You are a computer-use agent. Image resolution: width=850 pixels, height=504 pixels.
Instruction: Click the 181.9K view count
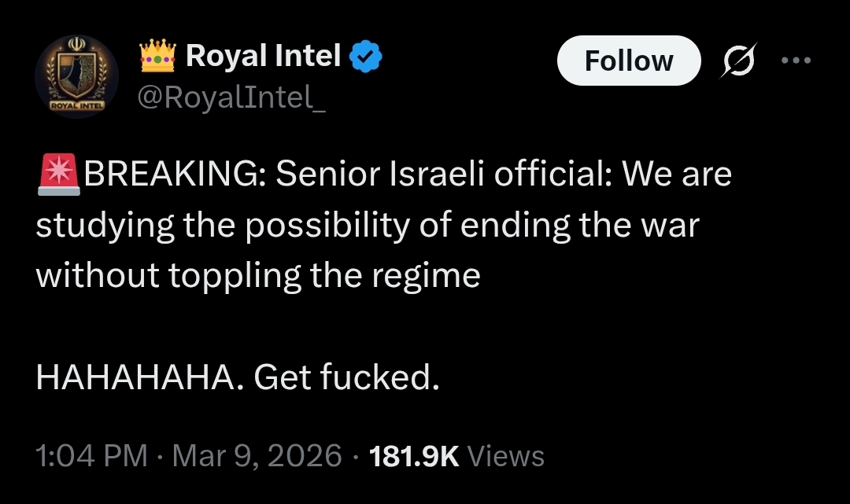click(414, 456)
